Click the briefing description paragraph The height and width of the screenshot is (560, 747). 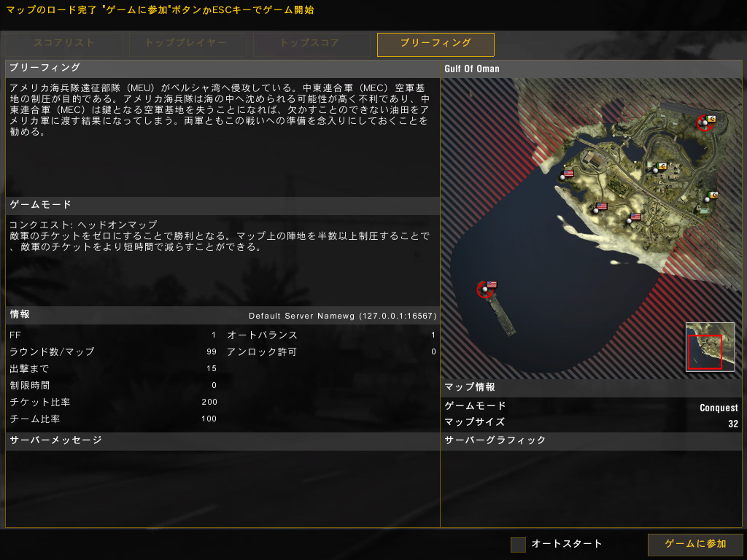(x=219, y=109)
